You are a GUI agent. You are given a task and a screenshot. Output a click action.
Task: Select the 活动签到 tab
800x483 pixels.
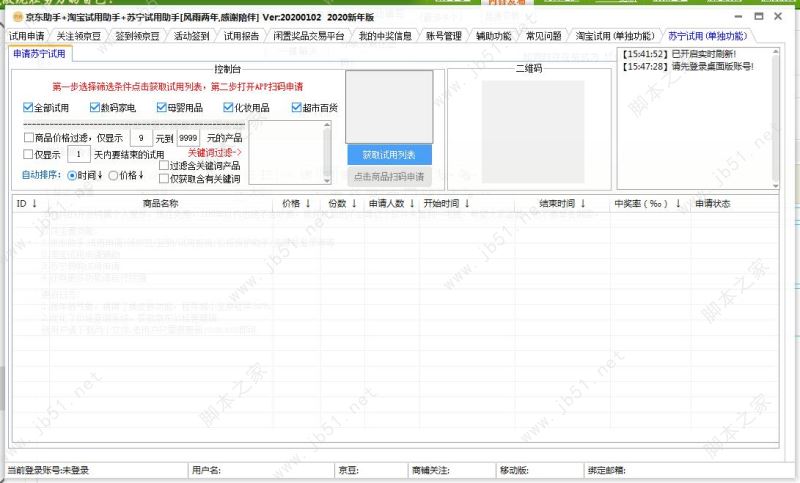coord(191,36)
